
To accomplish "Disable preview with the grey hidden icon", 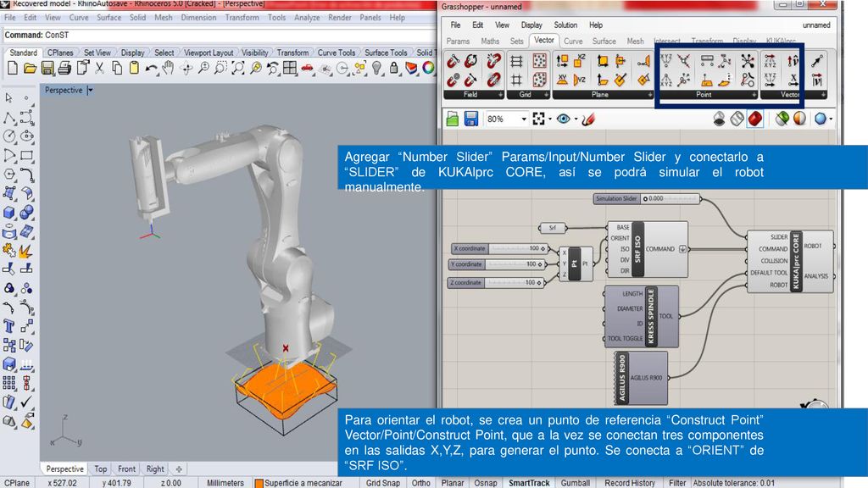I will (719, 119).
